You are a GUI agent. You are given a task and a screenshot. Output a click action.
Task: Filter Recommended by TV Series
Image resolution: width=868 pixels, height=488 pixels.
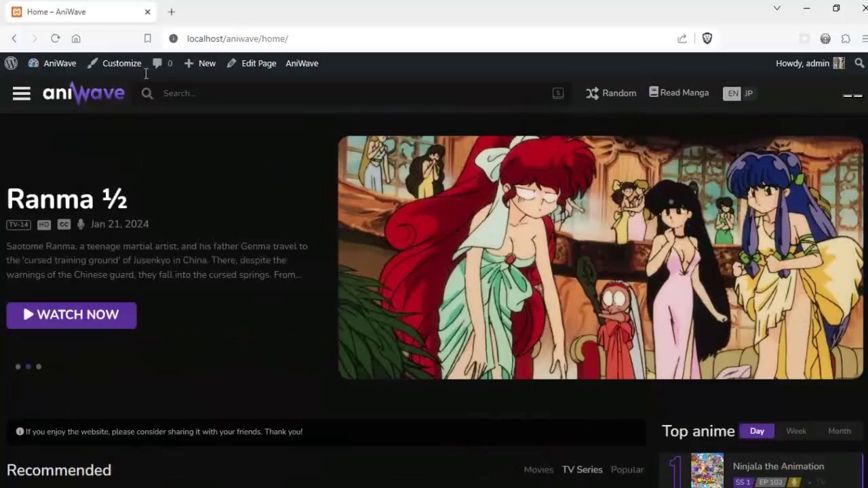(582, 470)
